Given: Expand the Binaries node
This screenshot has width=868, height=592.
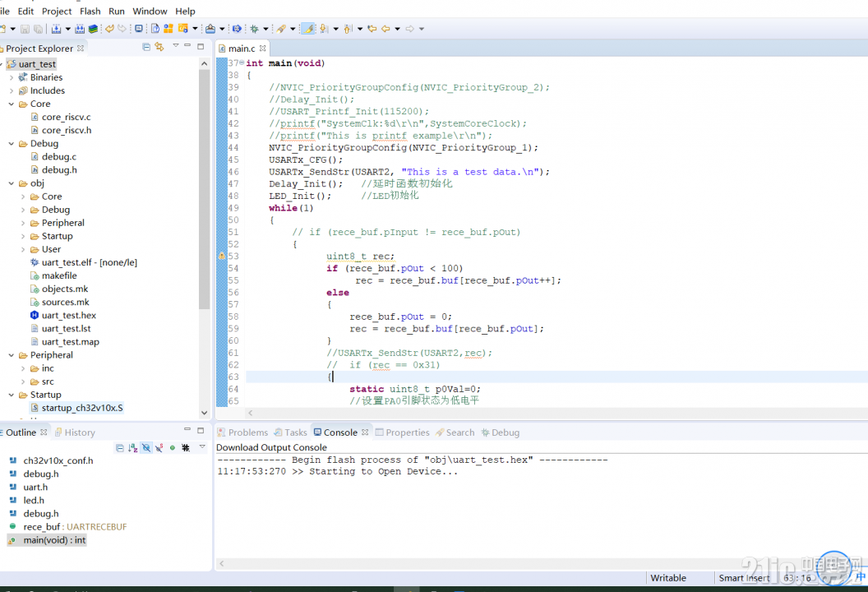Looking at the screenshot, I should pyautogui.click(x=12, y=77).
